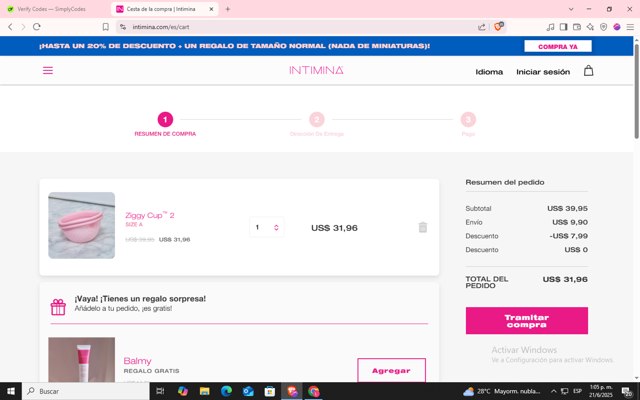
Task: Bookmark this page using the bookmark icon
Action: [x=106, y=27]
